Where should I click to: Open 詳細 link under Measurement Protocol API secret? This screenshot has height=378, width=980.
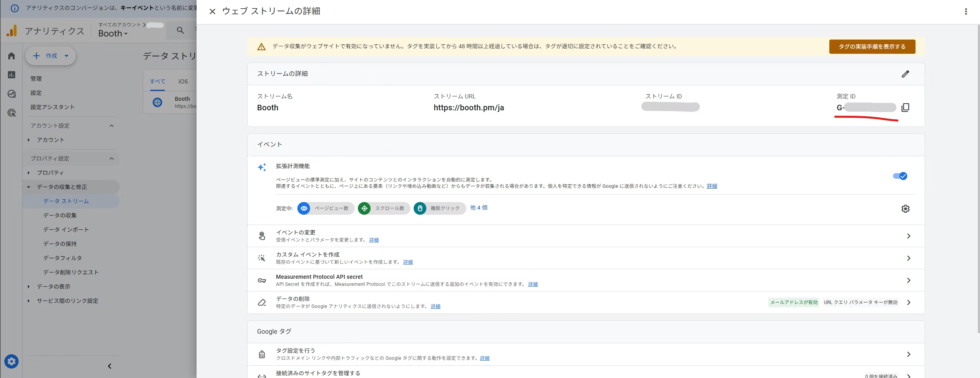[533, 284]
